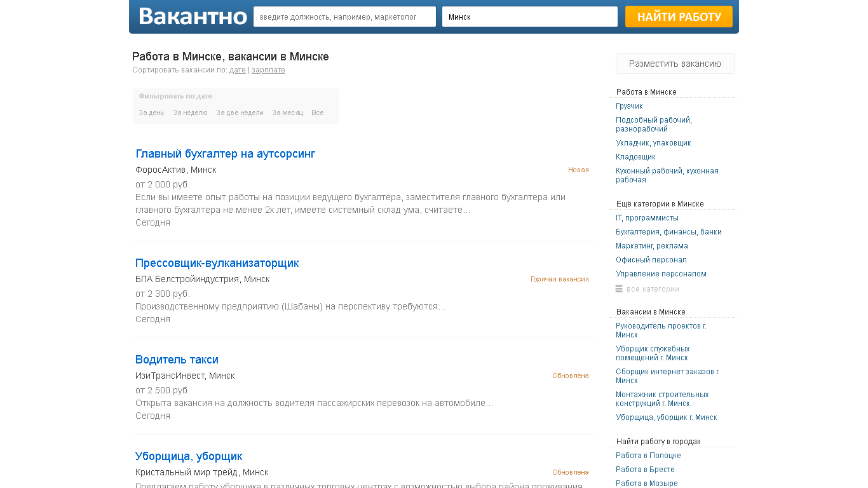This screenshot has width=868, height=488.
Task: Click Разместить вакансию button
Action: (675, 64)
